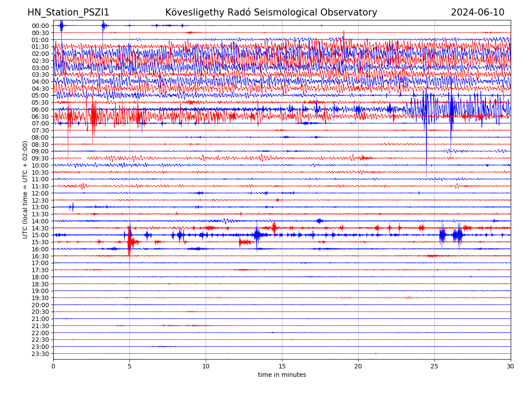The height and width of the screenshot is (399, 532).
Task: Select the 06:30 row label
Action: tap(40, 117)
